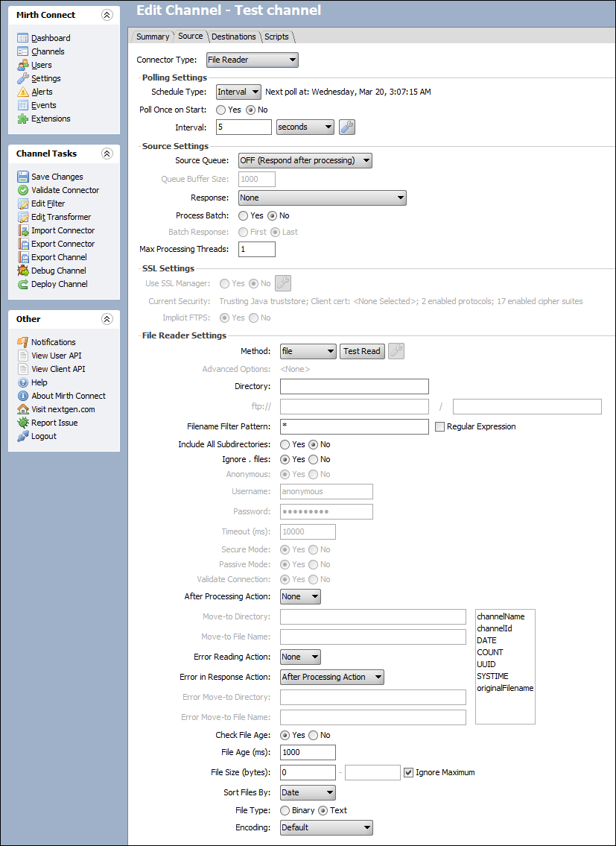Click the Settings wrench icon in sidebar
This screenshot has width=616, height=846.
[22, 78]
